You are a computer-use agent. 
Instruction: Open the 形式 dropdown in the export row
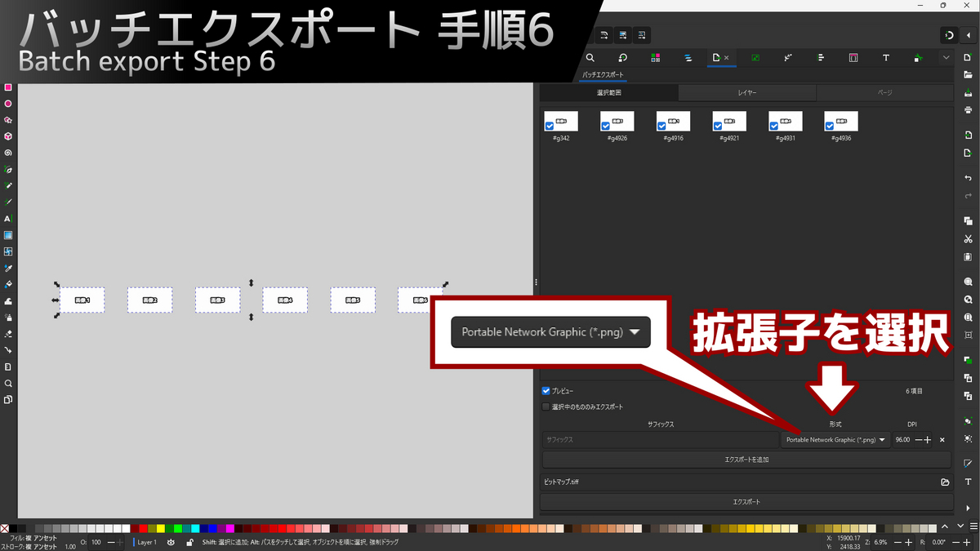click(x=833, y=439)
